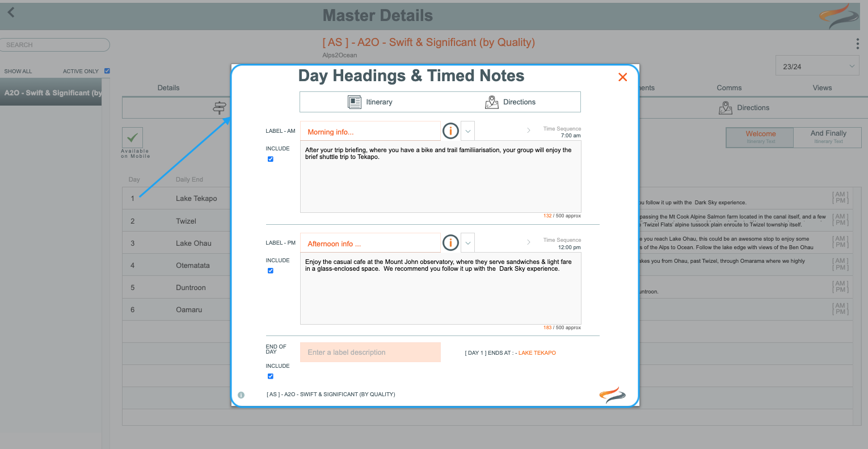The image size is (868, 449).
Task: Click the arrow chevron before 7:00 am time
Action: 529,131
